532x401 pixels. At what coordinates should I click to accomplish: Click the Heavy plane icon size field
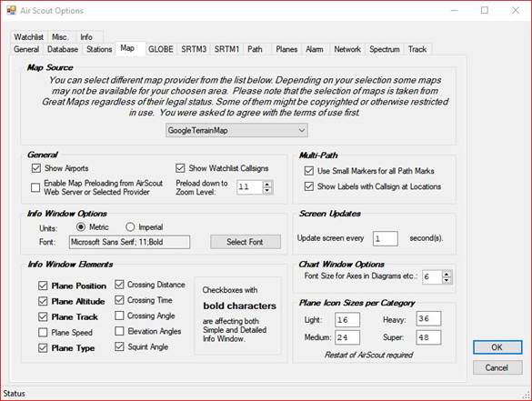pos(428,318)
